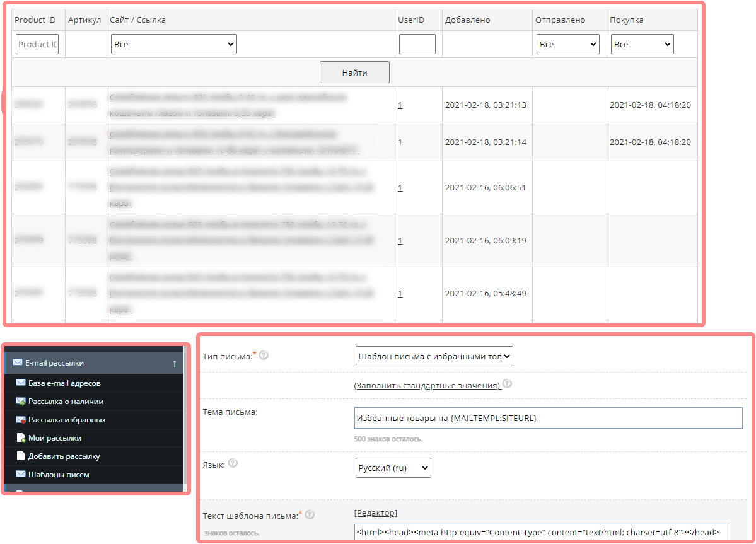Collapse the E-mail рассылки section arrow
Screen dimensions: 756x544
175,364
